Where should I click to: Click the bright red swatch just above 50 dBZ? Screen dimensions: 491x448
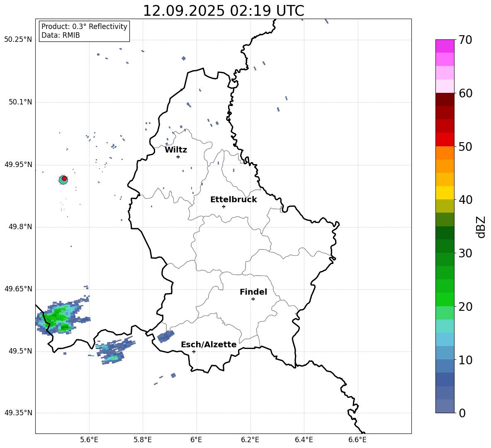coord(445,140)
